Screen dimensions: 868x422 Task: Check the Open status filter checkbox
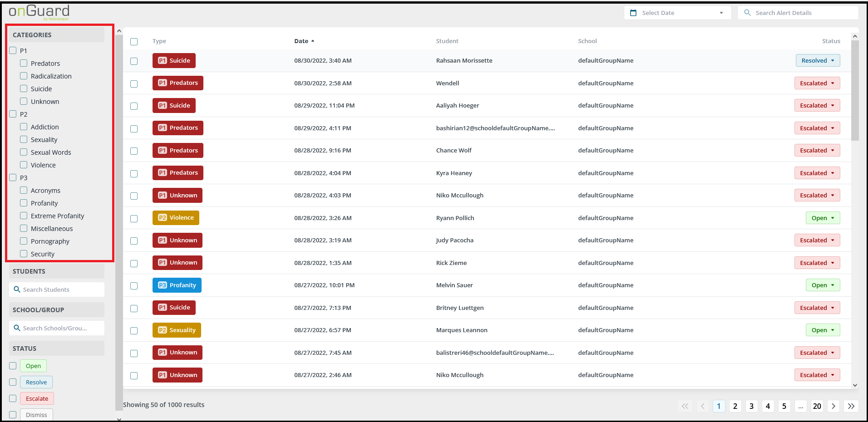[13, 366]
